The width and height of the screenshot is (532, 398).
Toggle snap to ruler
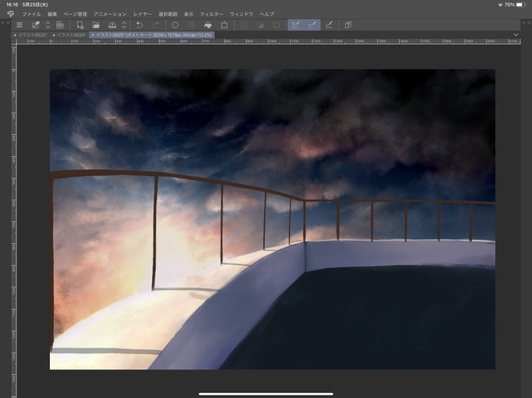[x=296, y=25]
